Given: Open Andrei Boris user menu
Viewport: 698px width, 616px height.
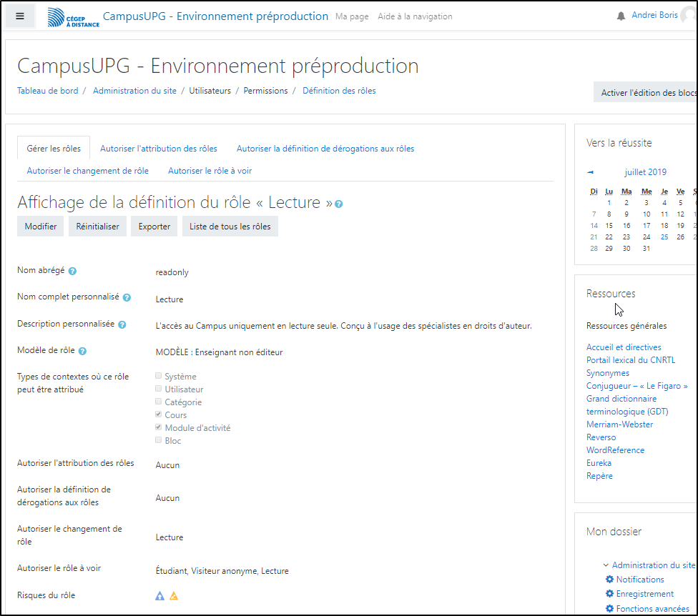Looking at the screenshot, I should [655, 16].
